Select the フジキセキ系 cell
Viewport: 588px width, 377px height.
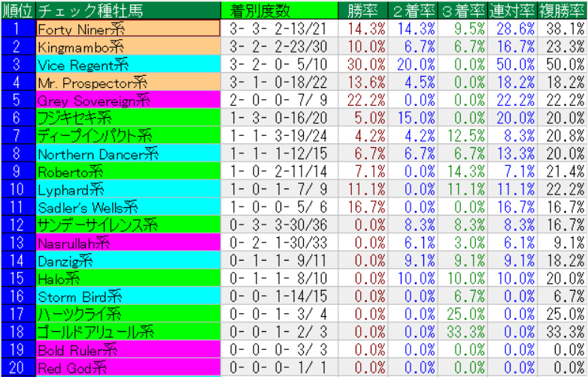click(129, 118)
